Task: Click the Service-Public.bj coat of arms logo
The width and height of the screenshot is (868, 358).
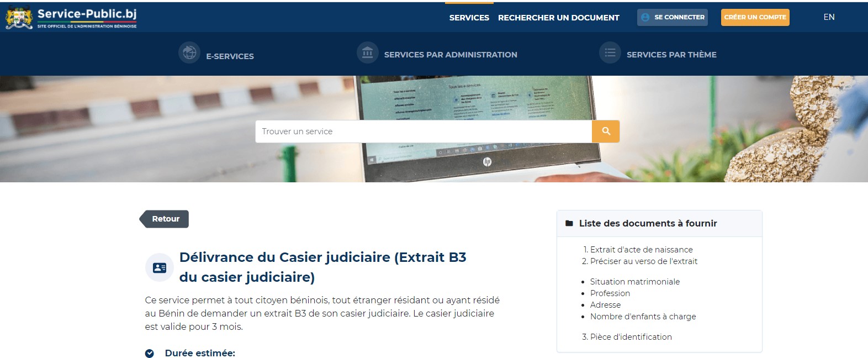Action: click(x=19, y=18)
